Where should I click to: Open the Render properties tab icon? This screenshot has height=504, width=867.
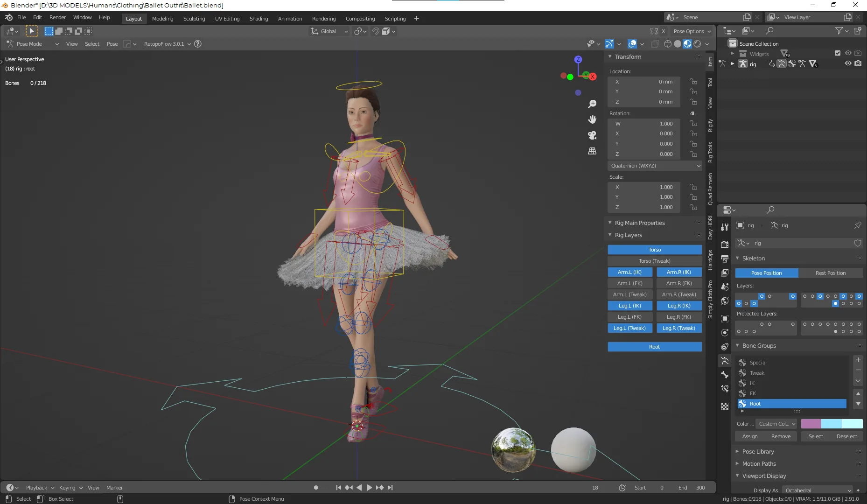tap(725, 245)
